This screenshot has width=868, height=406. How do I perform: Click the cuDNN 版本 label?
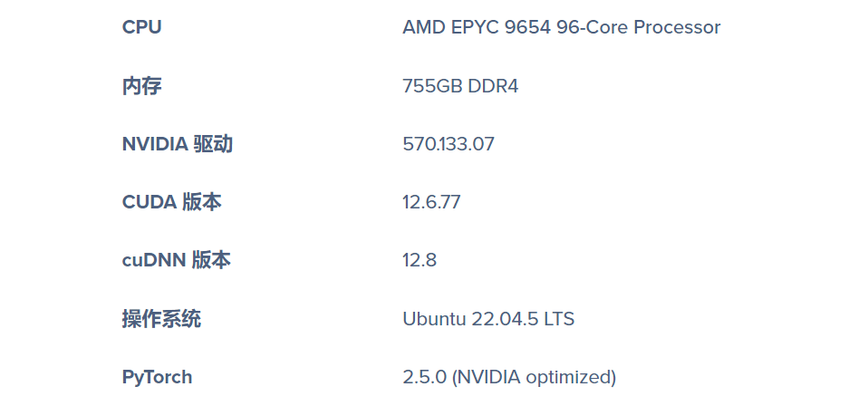(x=176, y=260)
